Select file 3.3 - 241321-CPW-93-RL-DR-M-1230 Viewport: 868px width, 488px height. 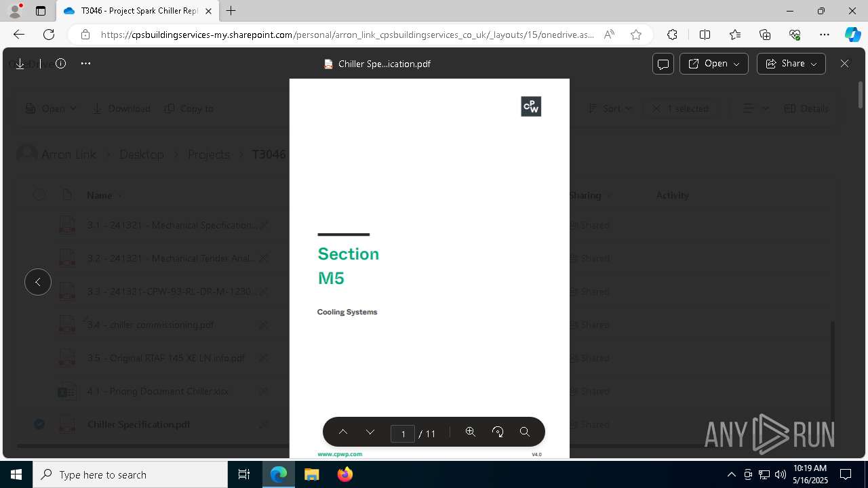[172, 291]
